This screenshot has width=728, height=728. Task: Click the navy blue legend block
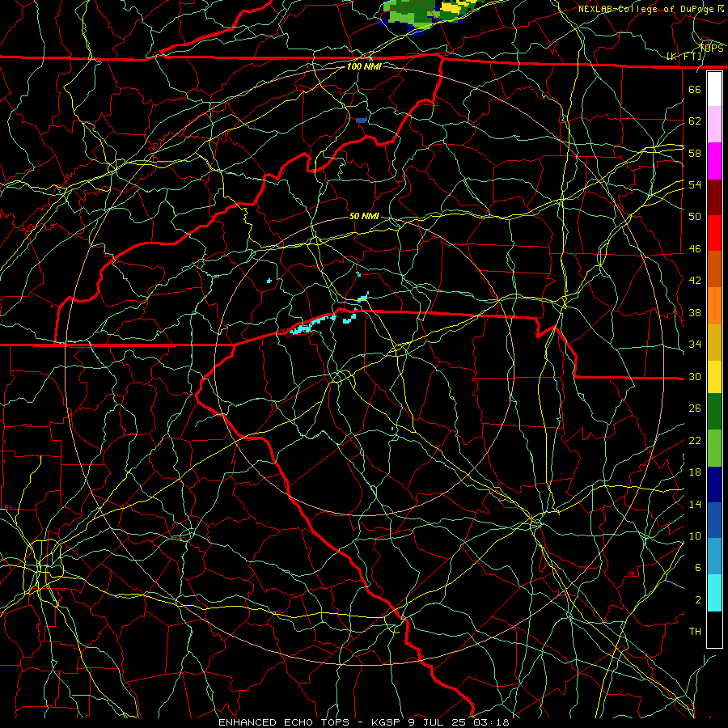pos(714,485)
